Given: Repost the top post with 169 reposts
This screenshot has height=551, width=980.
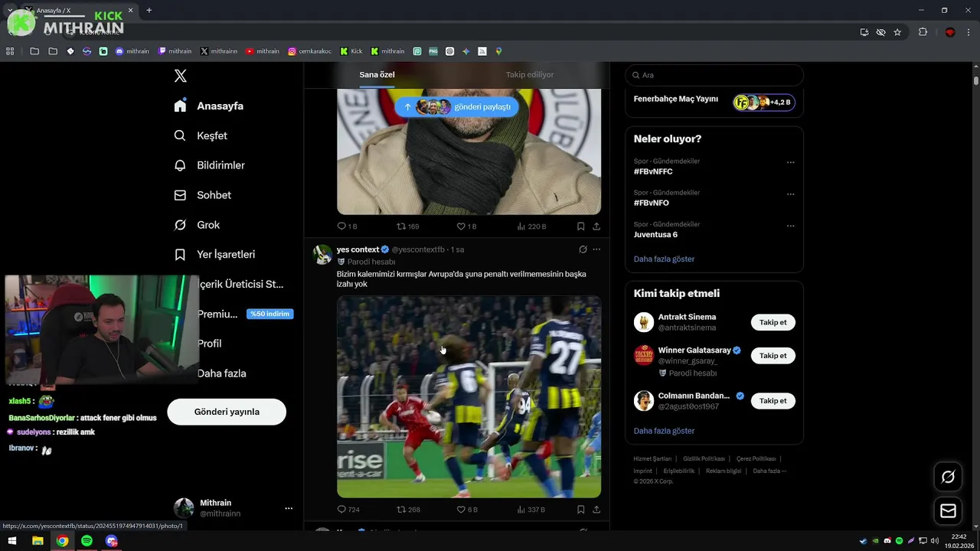Looking at the screenshot, I should (407, 227).
